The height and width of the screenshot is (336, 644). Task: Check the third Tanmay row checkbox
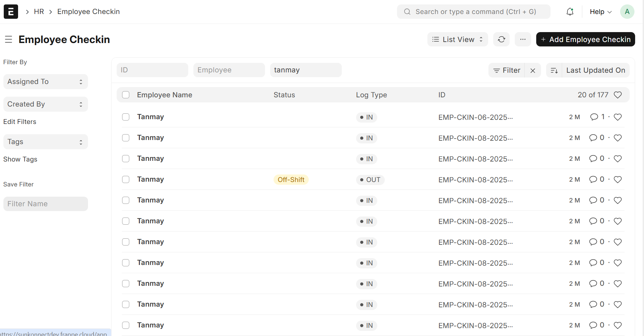tap(126, 159)
